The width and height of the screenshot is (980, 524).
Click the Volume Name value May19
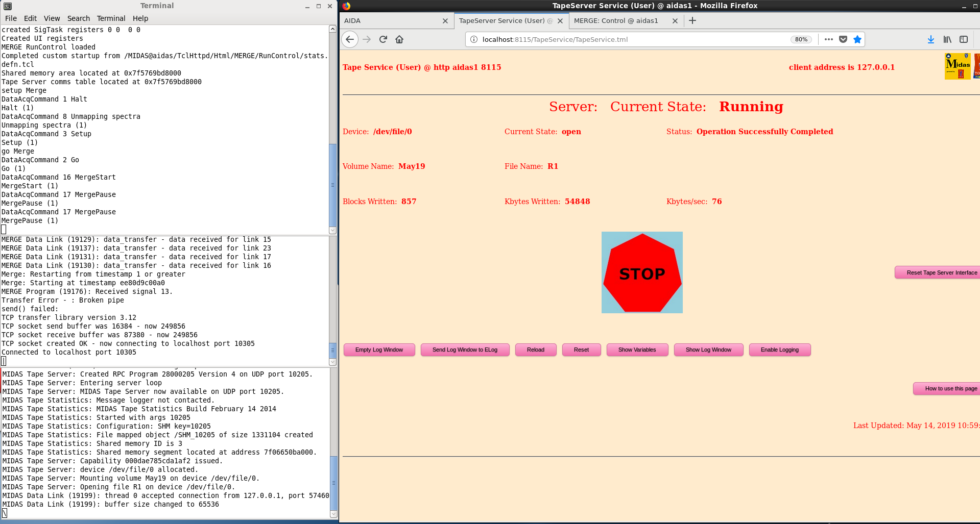pos(412,166)
